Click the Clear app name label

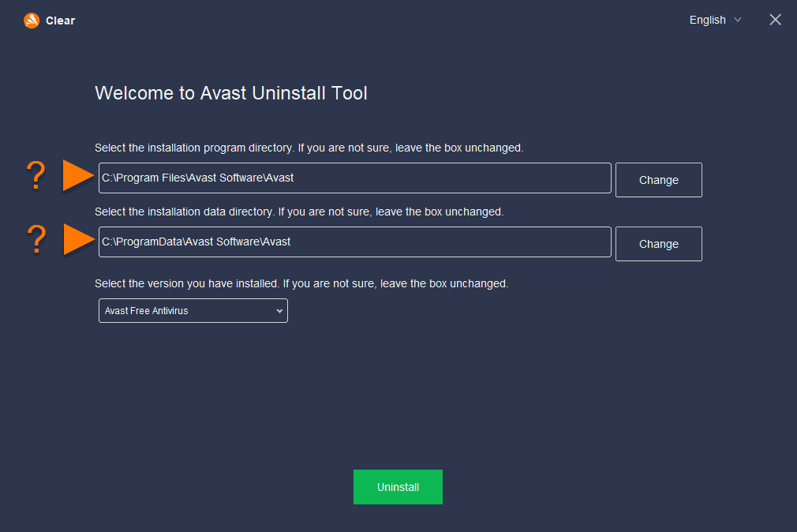[x=60, y=21]
